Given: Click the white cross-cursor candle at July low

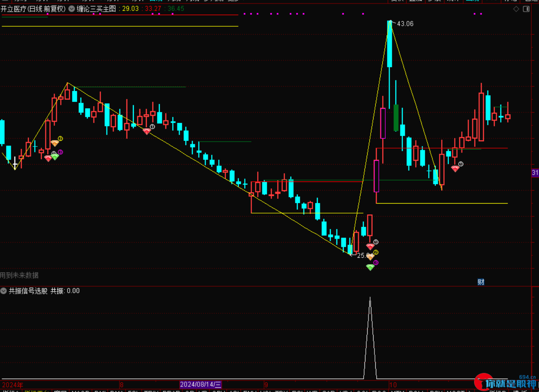Looking at the screenshot, I should tap(15, 163).
